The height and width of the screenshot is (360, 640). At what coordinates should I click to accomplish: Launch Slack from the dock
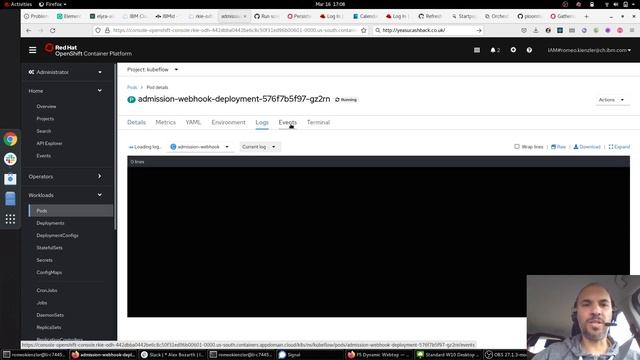click(10, 159)
